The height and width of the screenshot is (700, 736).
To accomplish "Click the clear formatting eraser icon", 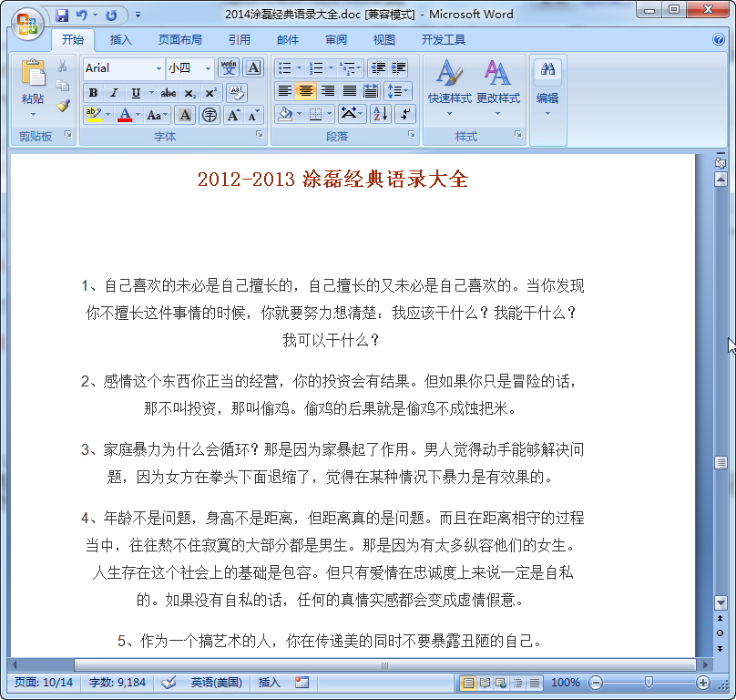I will click(x=237, y=93).
